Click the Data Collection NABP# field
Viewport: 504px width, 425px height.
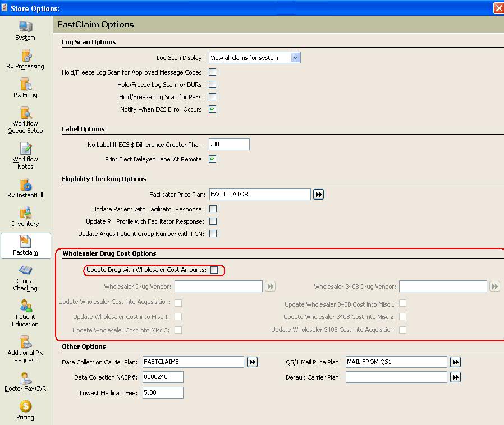(x=163, y=377)
